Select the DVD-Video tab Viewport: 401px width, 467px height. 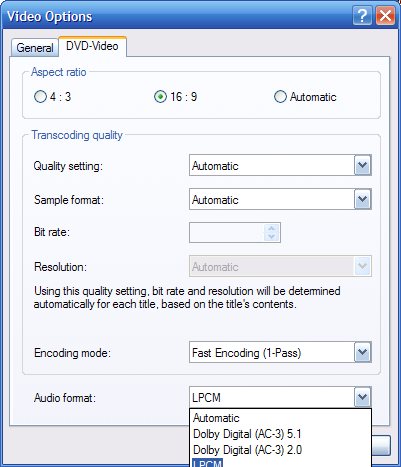click(x=92, y=46)
